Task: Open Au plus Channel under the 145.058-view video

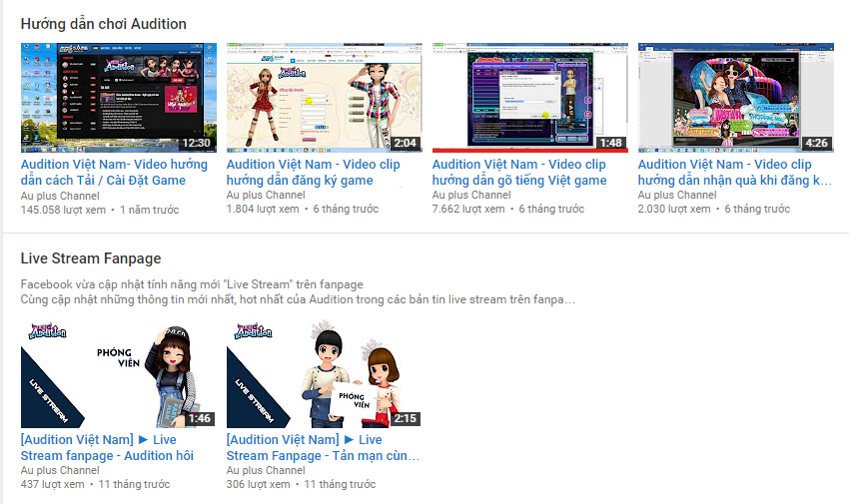Action: pos(60,196)
